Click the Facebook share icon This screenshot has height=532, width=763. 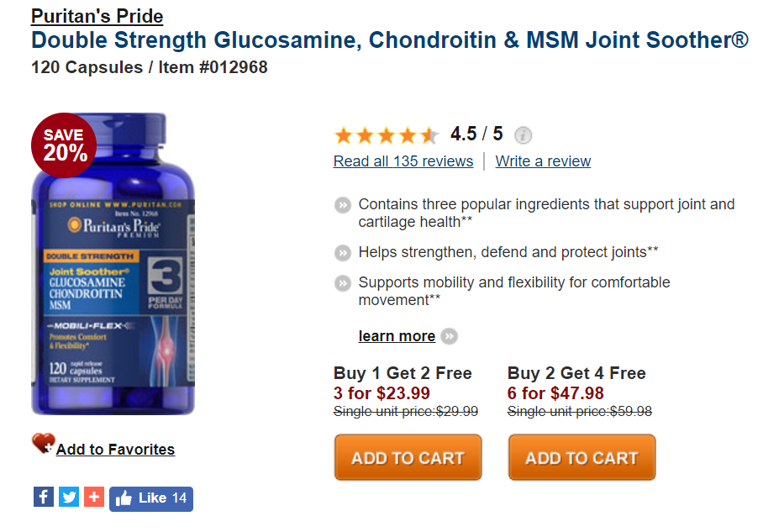44,498
